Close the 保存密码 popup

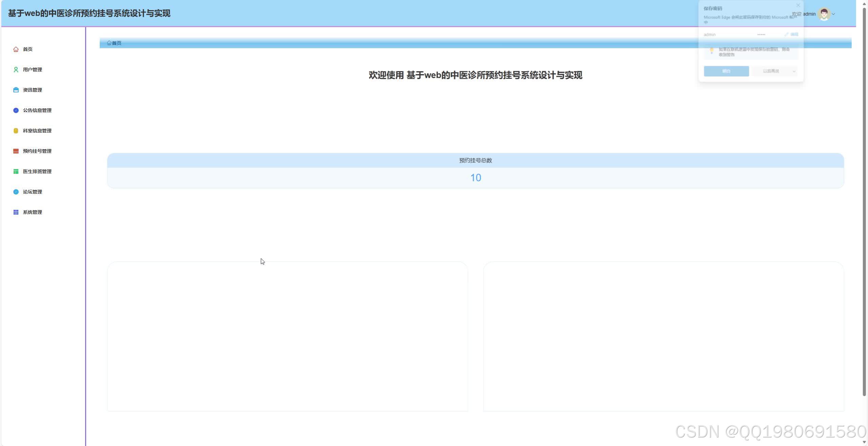[798, 5]
